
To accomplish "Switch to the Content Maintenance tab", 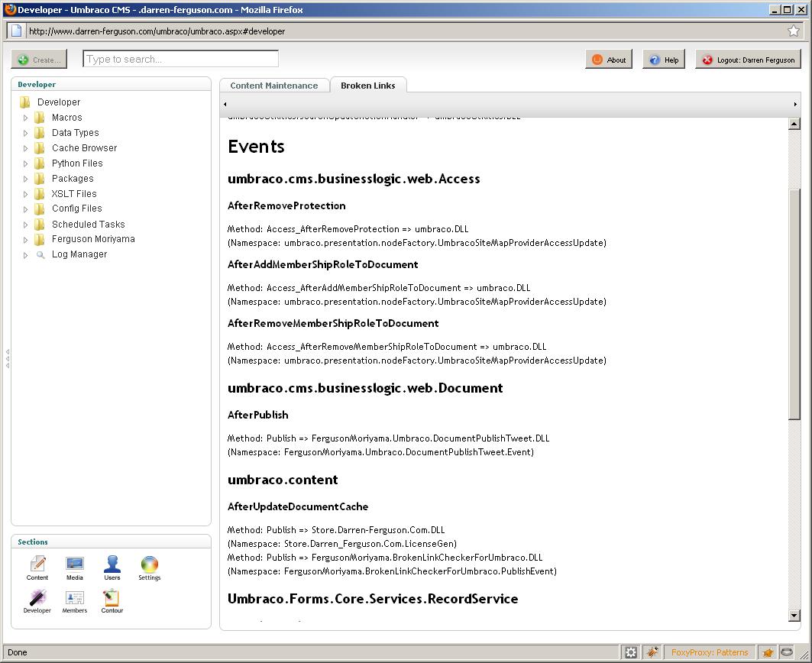I will point(273,86).
